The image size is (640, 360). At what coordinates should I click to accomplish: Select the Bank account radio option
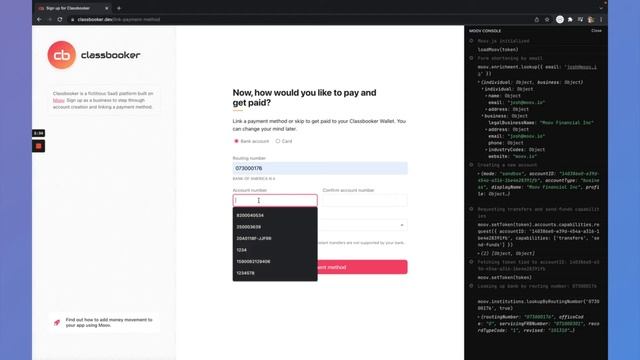pos(236,141)
